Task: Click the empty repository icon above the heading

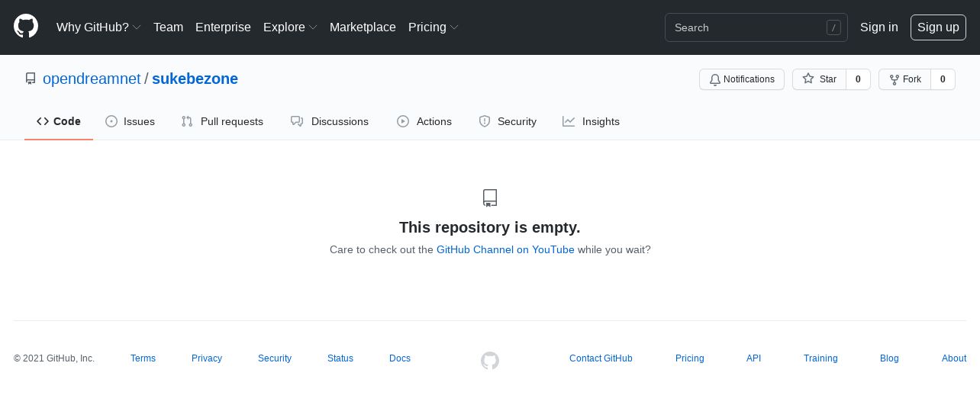Action: tap(490, 198)
